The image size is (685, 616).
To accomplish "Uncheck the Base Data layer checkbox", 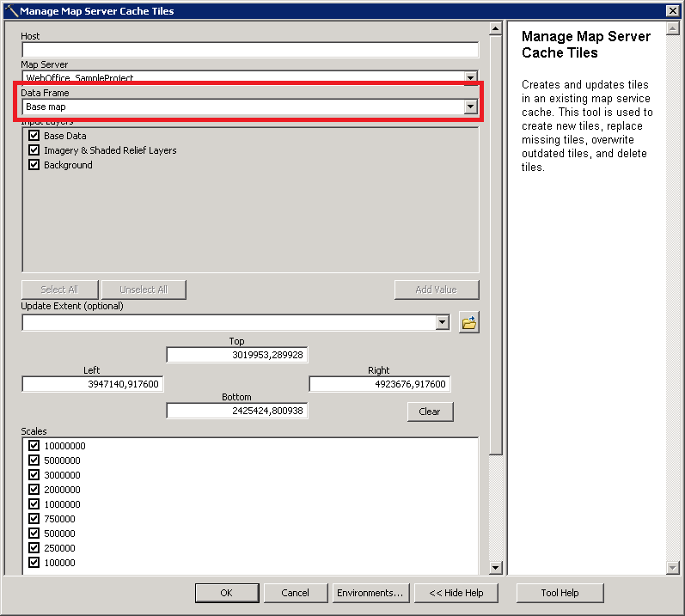I will (x=34, y=136).
